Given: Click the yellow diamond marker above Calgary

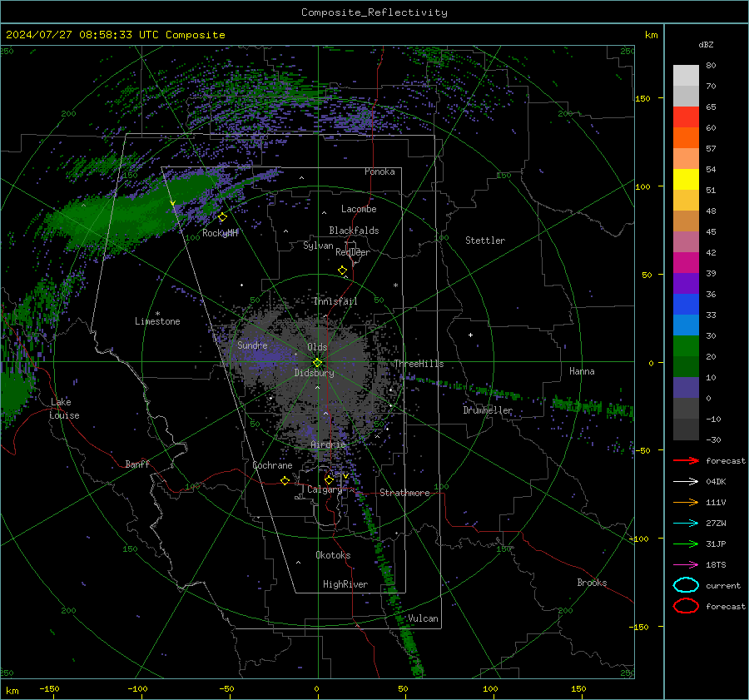Looking at the screenshot, I should point(329,479).
